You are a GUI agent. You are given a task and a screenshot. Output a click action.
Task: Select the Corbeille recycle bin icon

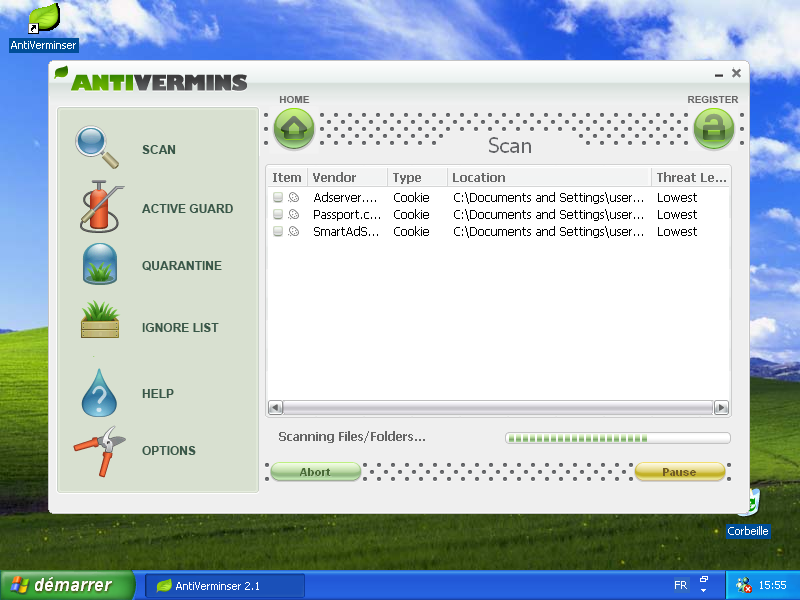pyautogui.click(x=754, y=503)
